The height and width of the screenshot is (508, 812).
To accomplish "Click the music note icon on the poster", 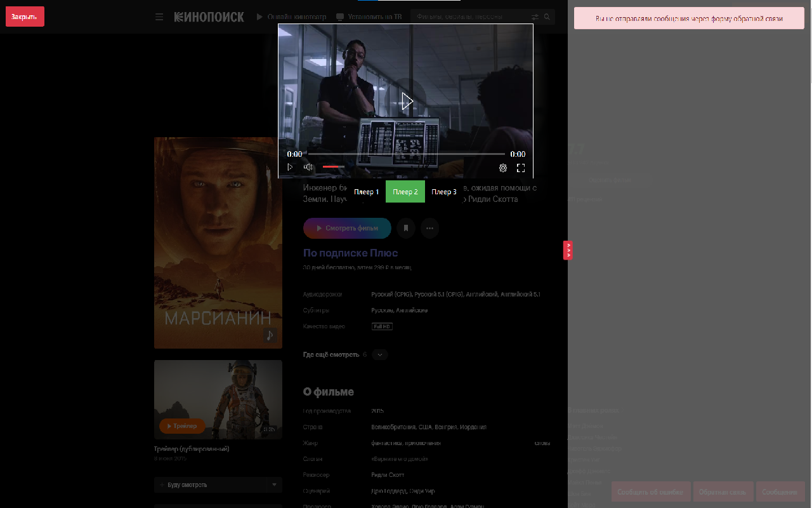I will [270, 335].
